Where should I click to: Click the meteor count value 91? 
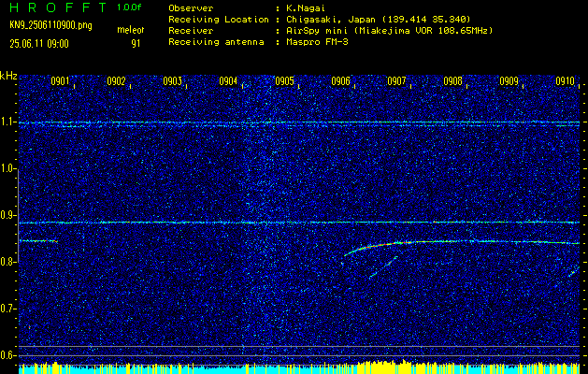coord(136,44)
